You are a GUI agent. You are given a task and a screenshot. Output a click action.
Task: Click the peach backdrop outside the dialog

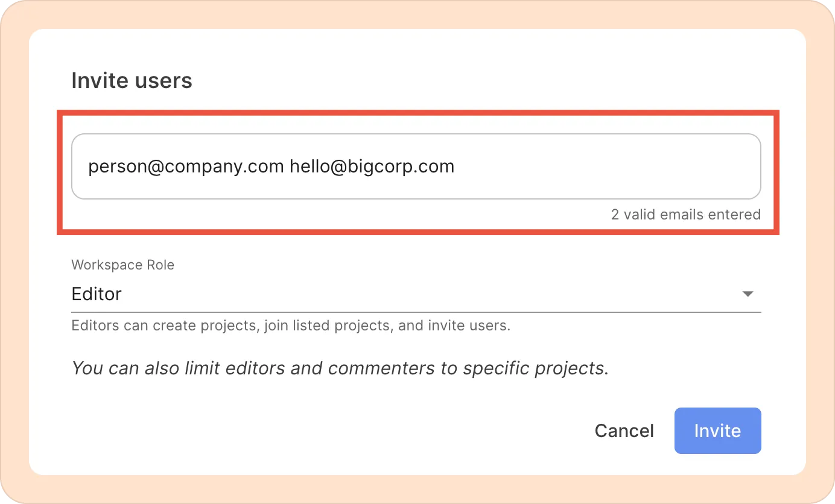click(13, 253)
